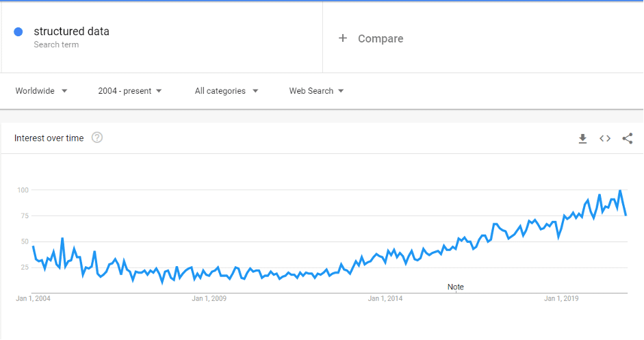The height and width of the screenshot is (340, 644).
Task: Expand the 2004 - present date range
Action: 130,91
